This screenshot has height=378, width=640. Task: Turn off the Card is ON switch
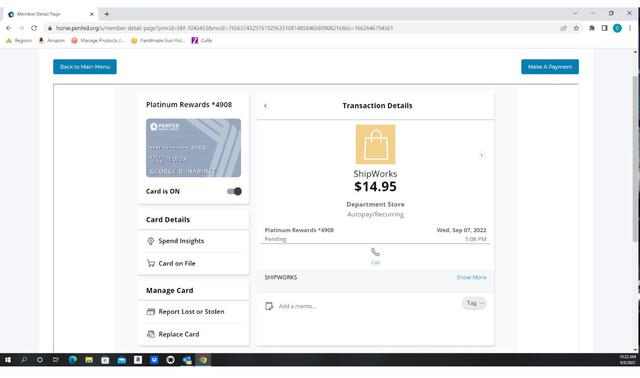tap(234, 191)
